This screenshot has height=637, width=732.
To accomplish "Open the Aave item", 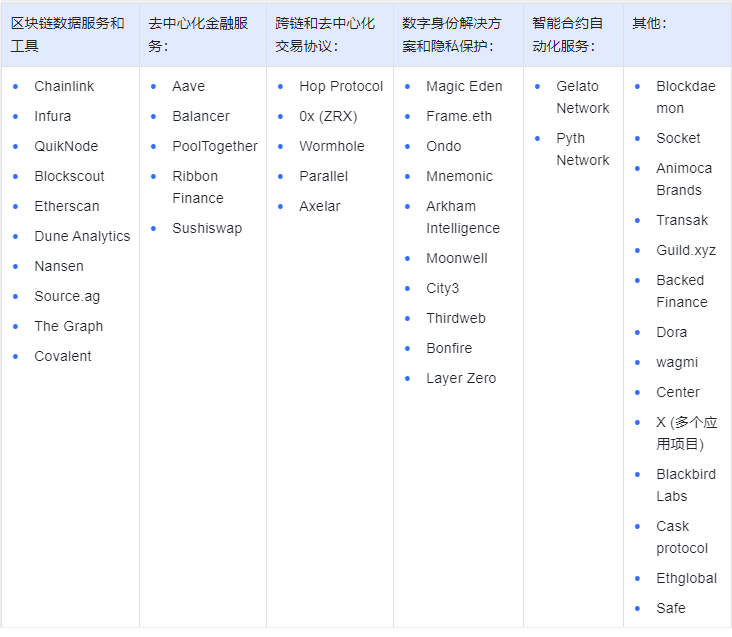I will point(188,86).
